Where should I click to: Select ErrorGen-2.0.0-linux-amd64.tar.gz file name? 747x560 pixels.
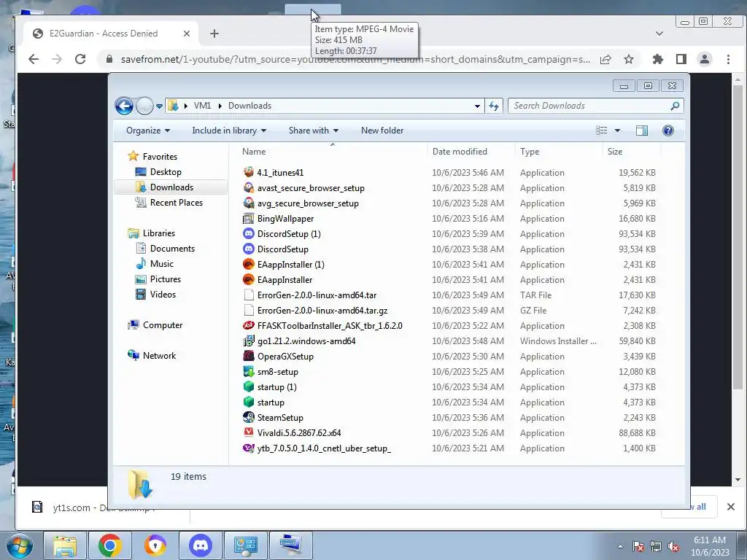pos(322,311)
